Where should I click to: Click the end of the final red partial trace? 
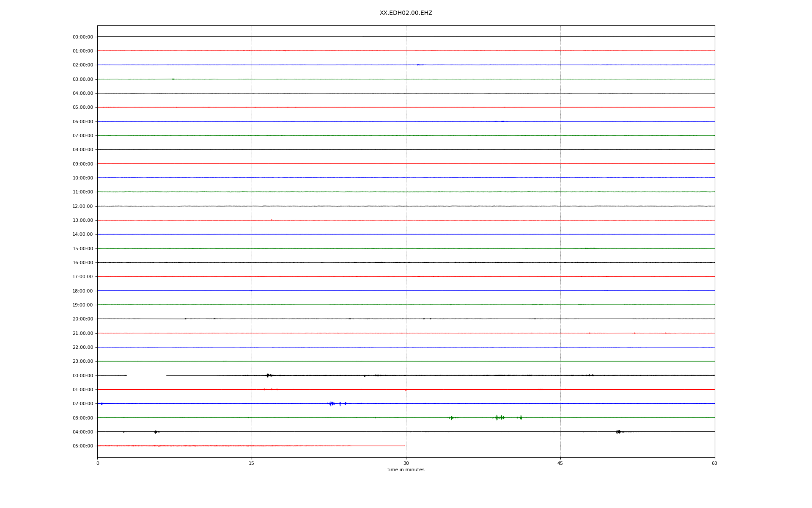[404, 446]
